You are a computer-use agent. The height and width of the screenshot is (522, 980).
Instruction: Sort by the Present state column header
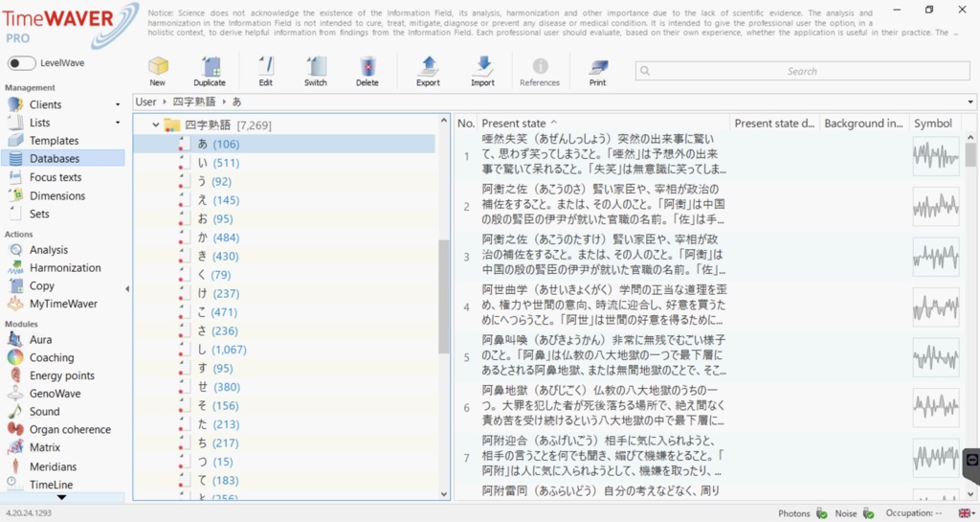pos(604,124)
